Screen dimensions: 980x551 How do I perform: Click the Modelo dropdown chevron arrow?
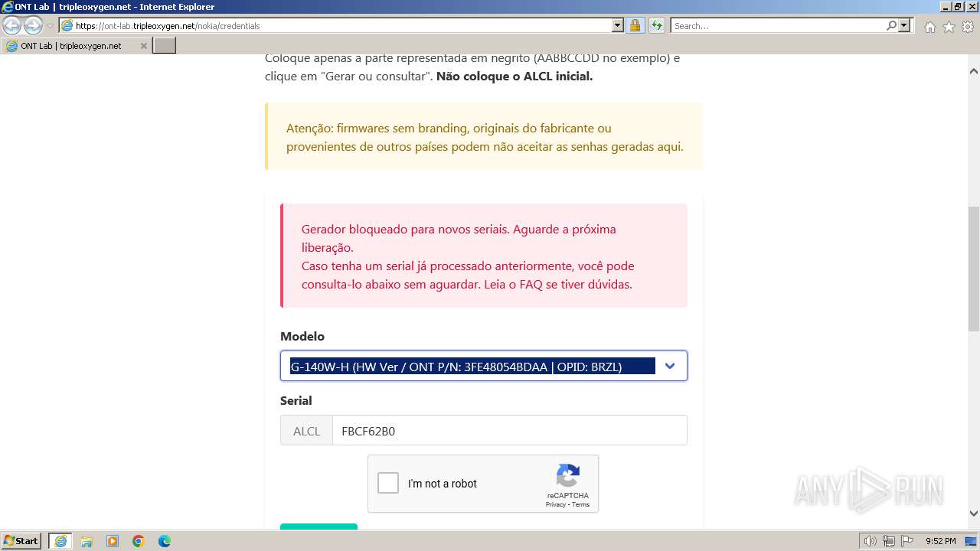[670, 366]
